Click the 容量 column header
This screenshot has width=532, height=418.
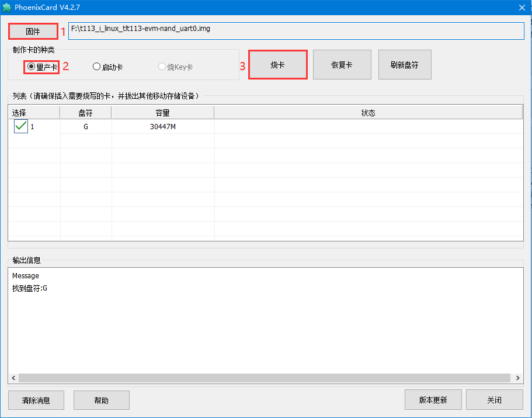162,113
